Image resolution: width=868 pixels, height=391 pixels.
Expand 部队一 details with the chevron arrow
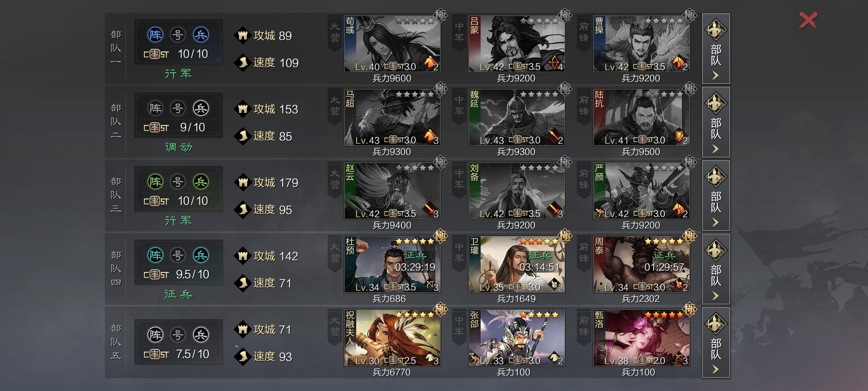715,75
